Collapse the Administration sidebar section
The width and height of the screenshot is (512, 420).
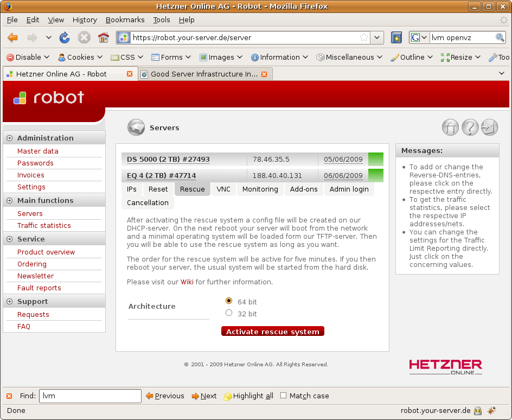(9, 138)
